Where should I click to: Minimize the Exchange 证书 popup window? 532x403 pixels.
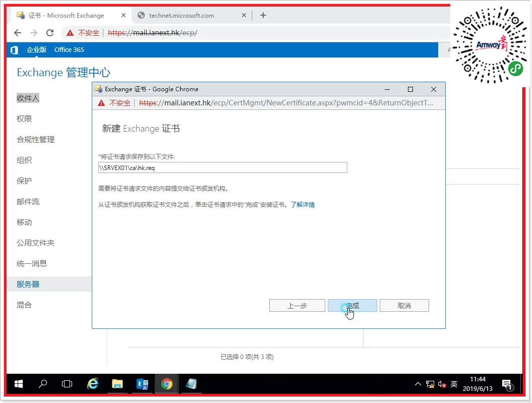click(x=387, y=89)
